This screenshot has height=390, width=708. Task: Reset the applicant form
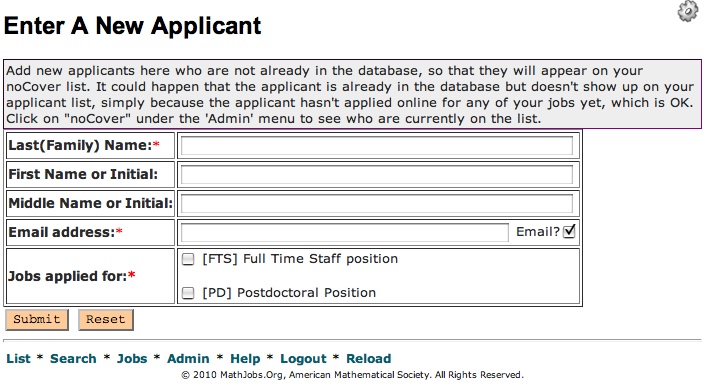click(106, 320)
